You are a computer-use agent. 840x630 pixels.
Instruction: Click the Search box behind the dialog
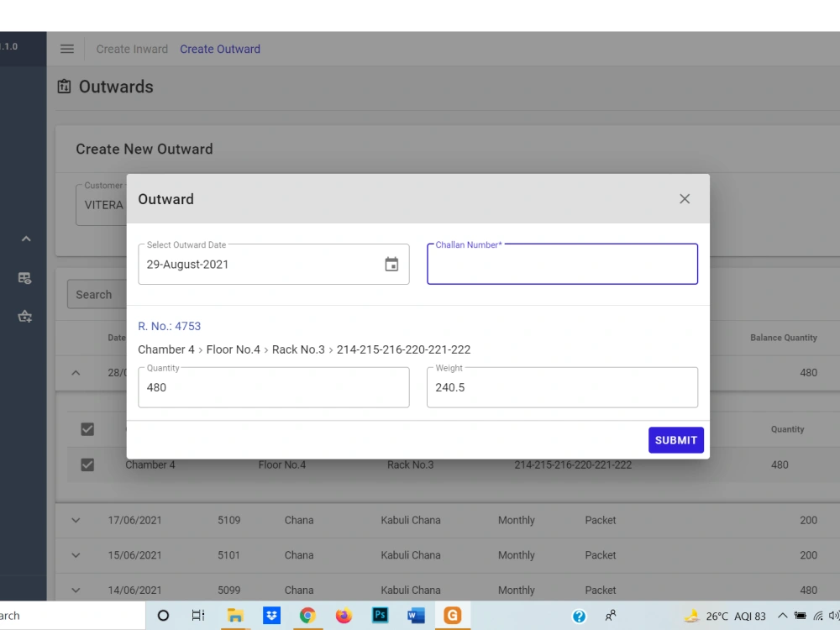click(97, 295)
